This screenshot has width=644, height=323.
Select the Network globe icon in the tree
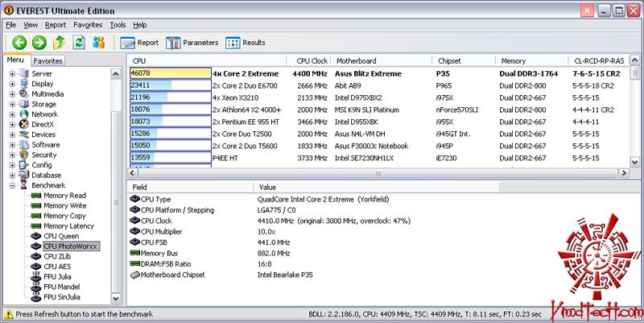(x=24, y=114)
